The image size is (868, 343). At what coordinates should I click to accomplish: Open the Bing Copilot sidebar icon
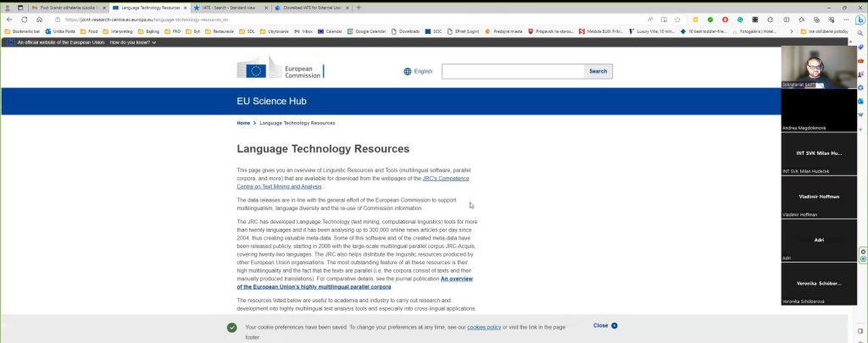click(860, 20)
